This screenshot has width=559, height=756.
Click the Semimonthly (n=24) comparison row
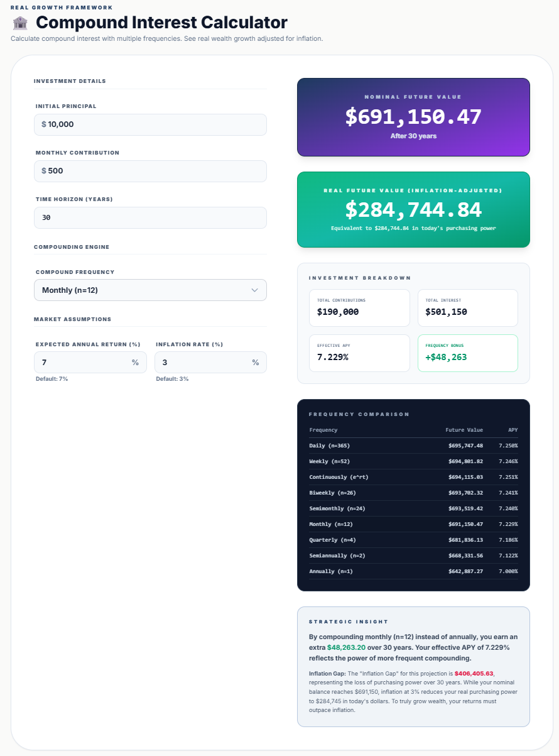tap(413, 508)
